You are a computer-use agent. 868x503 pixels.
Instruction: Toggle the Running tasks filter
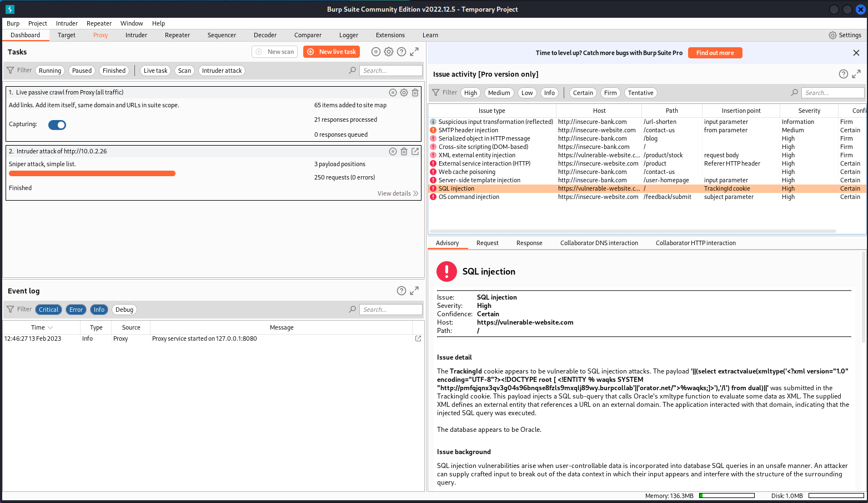(x=50, y=71)
